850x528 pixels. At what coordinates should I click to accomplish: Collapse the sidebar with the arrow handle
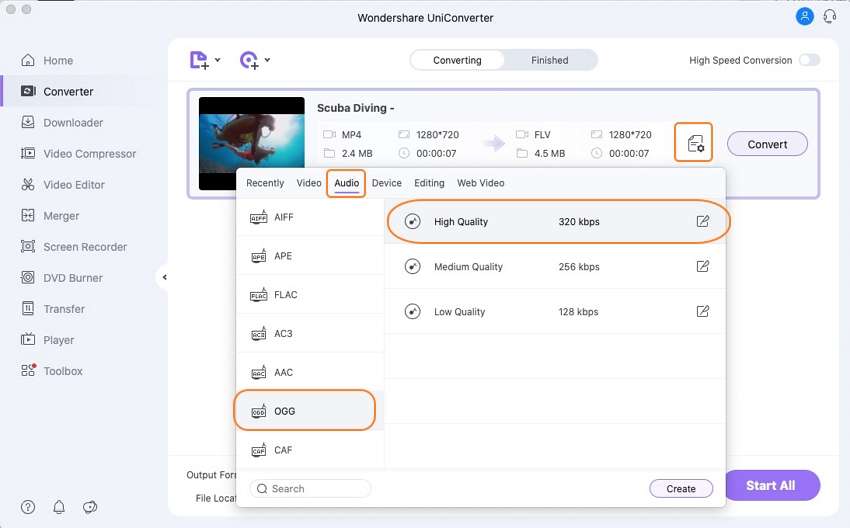tap(164, 277)
